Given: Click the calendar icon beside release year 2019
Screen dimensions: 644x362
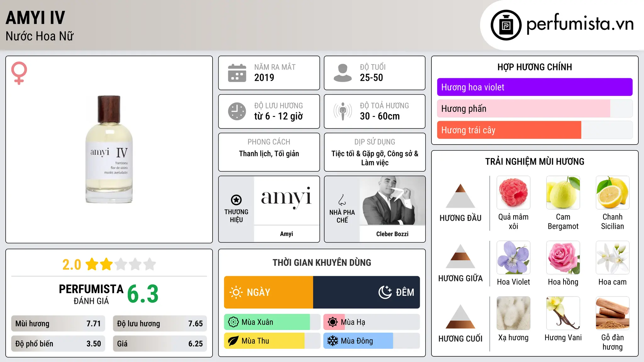Looking at the screenshot, I should [x=237, y=73].
